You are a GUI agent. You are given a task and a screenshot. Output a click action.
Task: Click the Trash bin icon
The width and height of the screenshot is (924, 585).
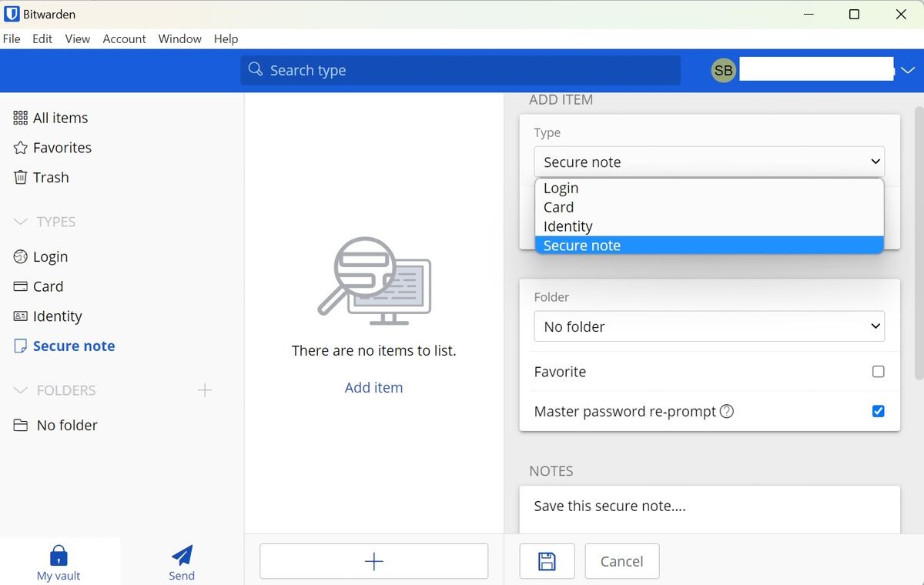pyautogui.click(x=20, y=177)
